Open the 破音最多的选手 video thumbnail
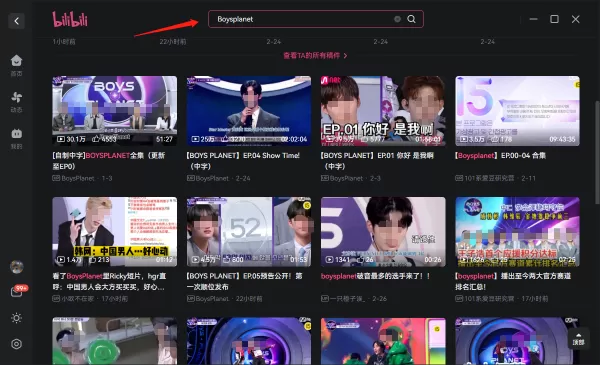The image size is (600, 365). 383,231
